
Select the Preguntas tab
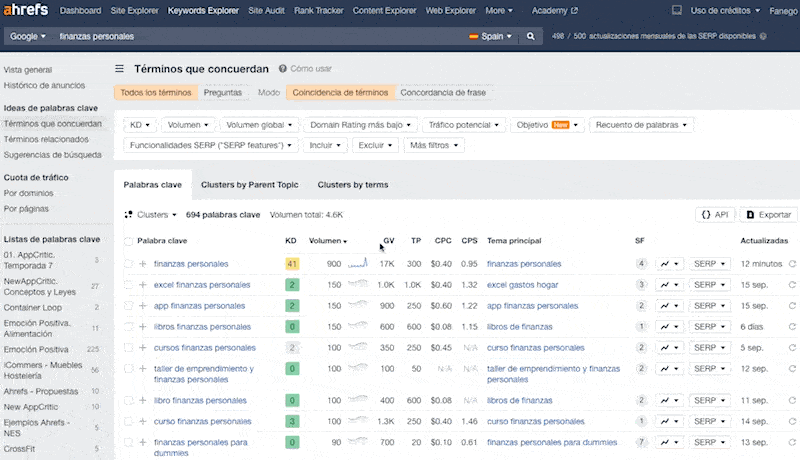[222, 92]
